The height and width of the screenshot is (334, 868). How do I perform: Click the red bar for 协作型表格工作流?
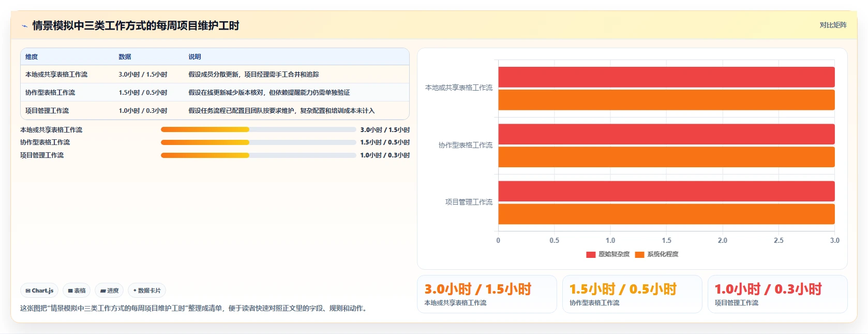pyautogui.click(x=666, y=134)
